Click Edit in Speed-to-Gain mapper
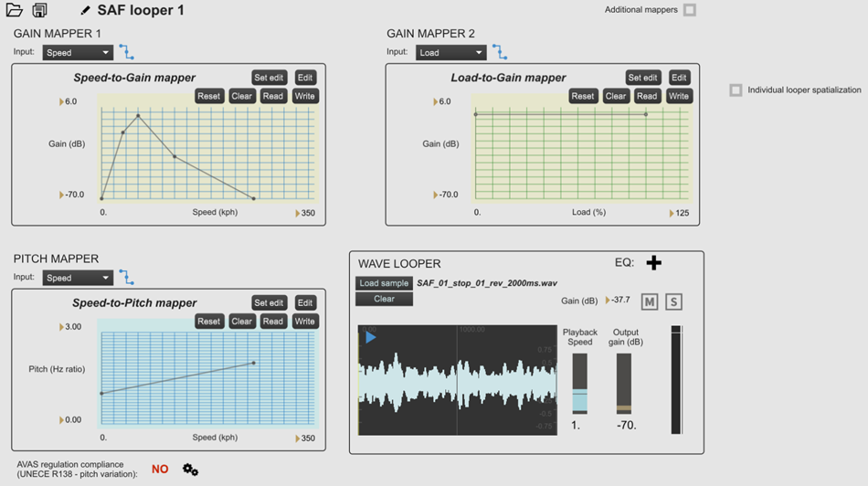The height and width of the screenshot is (486, 868). click(305, 78)
